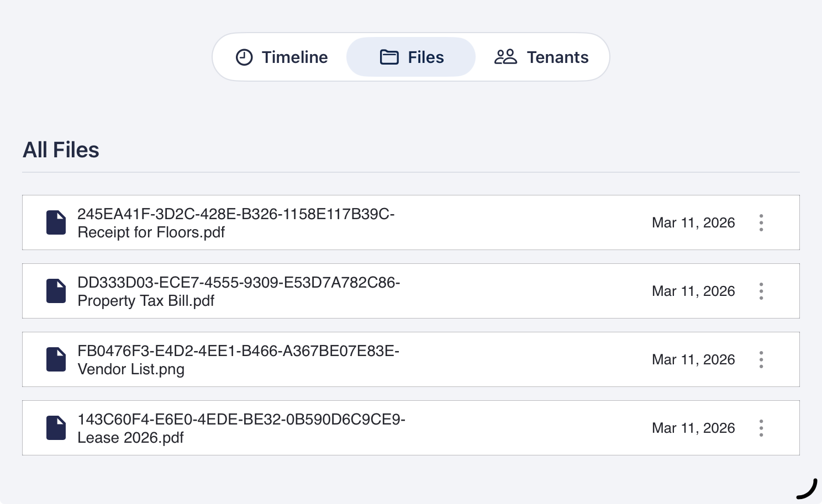Open options menu for Receipt for Floors
Viewport: 822px width, 504px height.
tap(761, 222)
